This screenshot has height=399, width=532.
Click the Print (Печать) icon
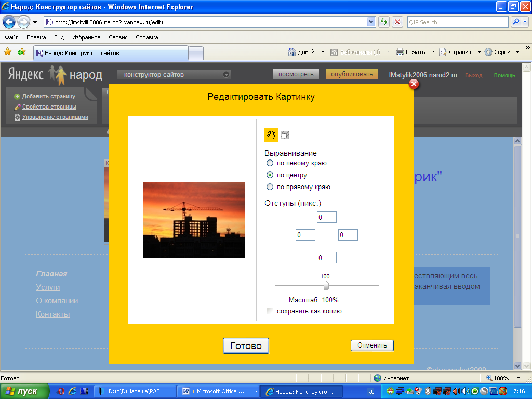(x=400, y=52)
